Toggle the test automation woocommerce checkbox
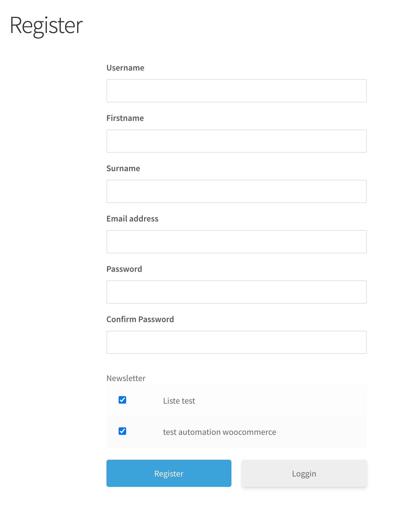This screenshot has width=416, height=532. [x=122, y=431]
